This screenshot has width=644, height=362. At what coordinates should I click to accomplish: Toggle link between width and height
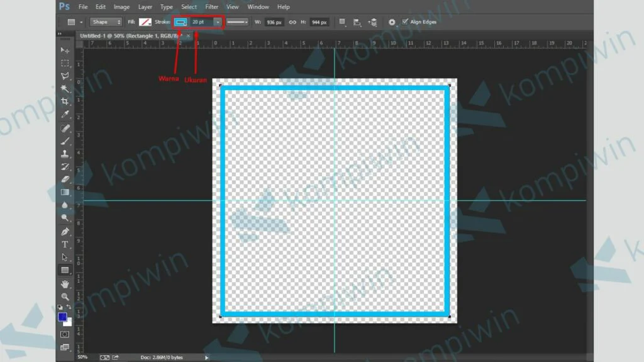[x=292, y=22]
